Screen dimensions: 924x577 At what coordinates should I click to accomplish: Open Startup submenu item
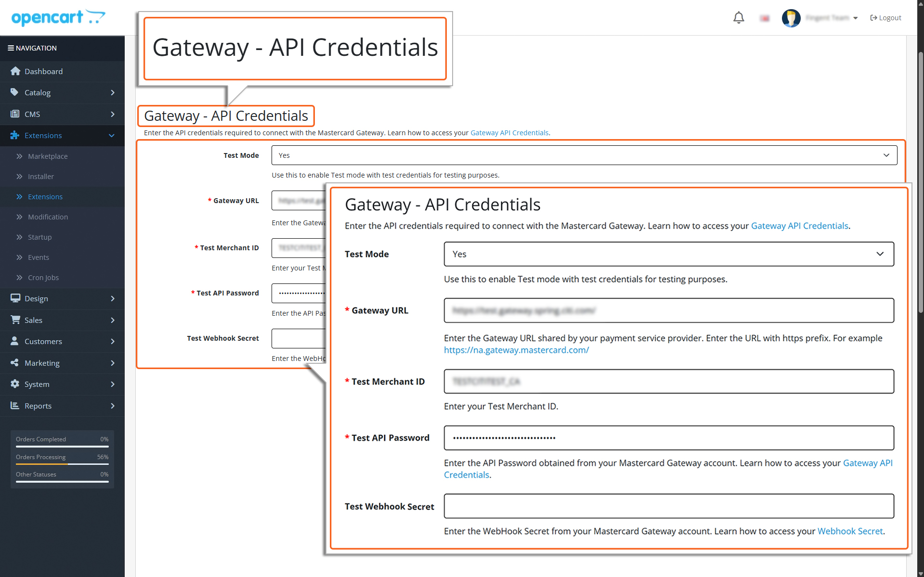[x=62, y=237]
